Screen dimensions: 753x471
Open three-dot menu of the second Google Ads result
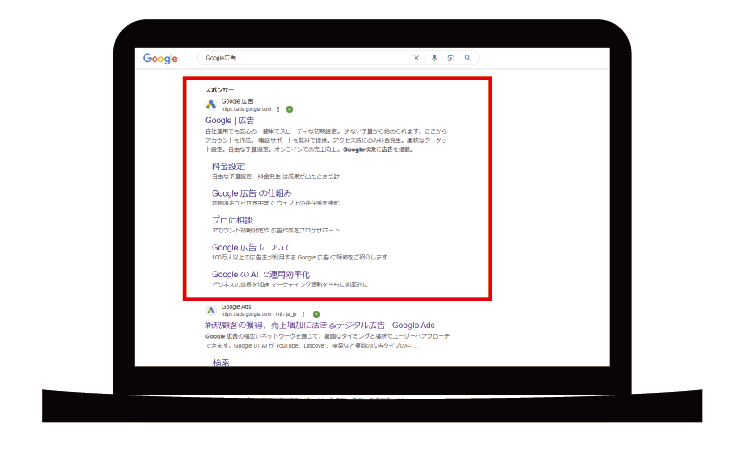click(304, 314)
